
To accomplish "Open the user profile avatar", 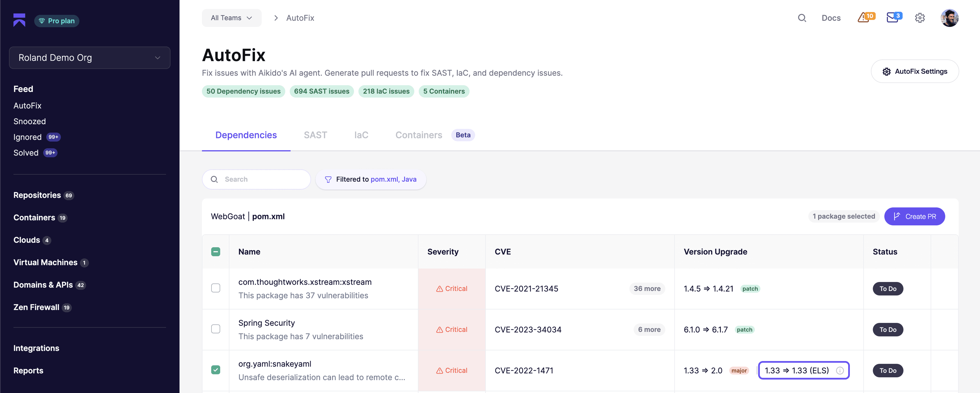I will coord(949,18).
